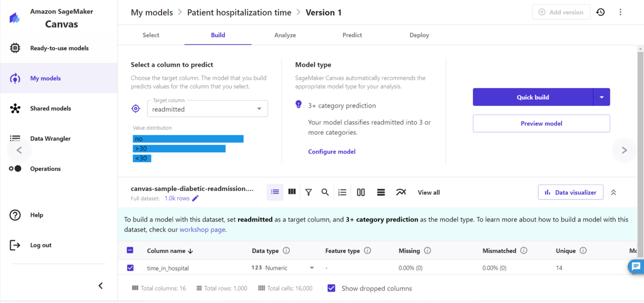Click the horizontal rows toolbar icon
Screen dimensions: 644x303
tap(381, 192)
